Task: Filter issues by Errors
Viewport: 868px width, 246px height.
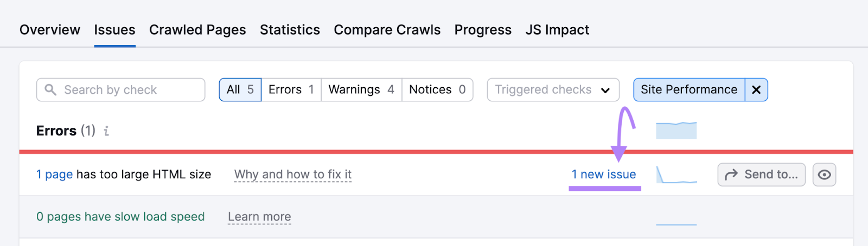Action: tap(291, 90)
